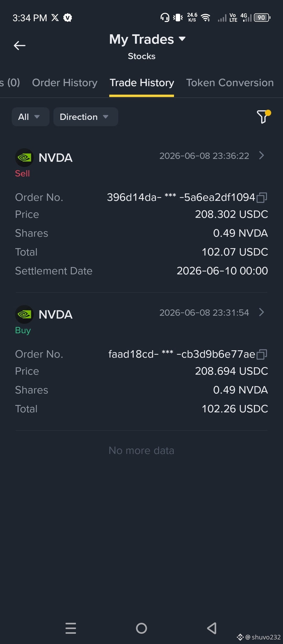The image size is (283, 644).
Task: Tap the NVDA logo on Buy trade
Action: tap(24, 314)
